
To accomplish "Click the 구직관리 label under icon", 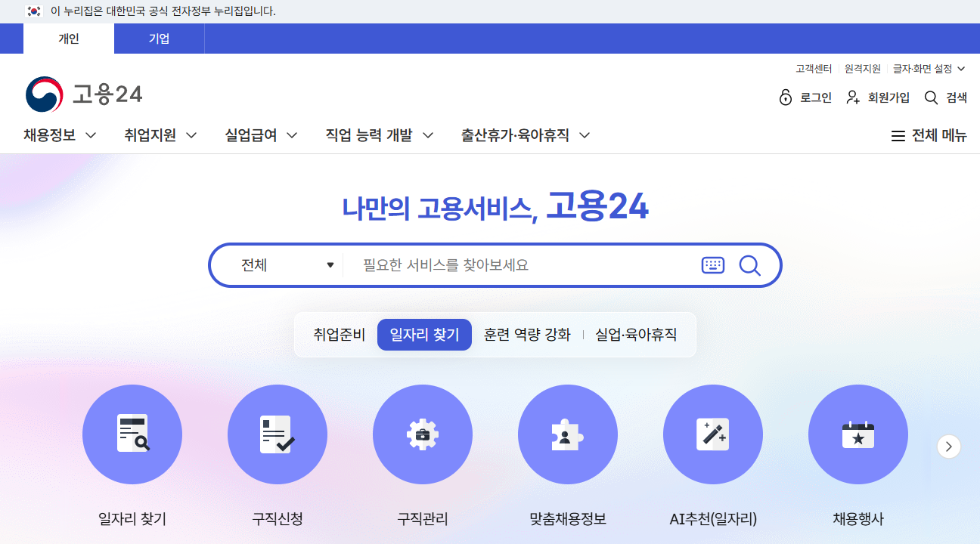I will (x=423, y=519).
